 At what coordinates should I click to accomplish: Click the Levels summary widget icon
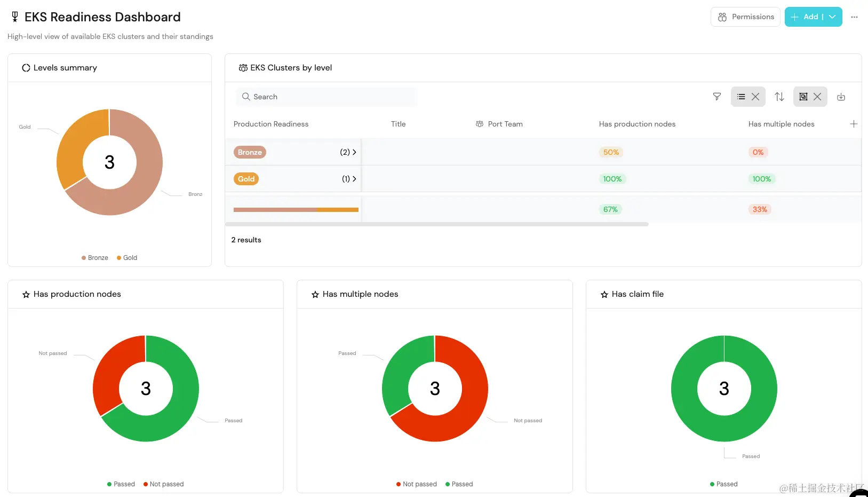(x=26, y=68)
